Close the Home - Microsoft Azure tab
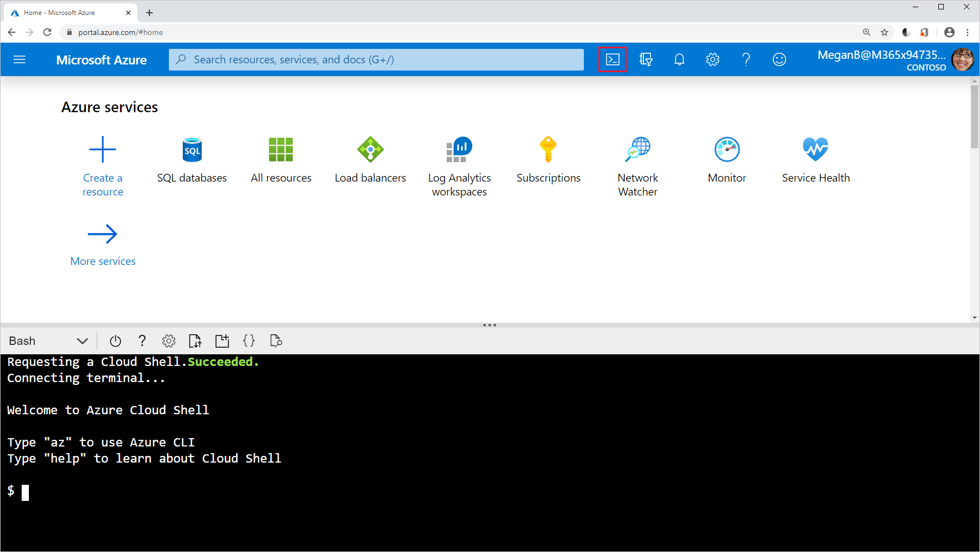The width and height of the screenshot is (980, 552). [128, 12]
